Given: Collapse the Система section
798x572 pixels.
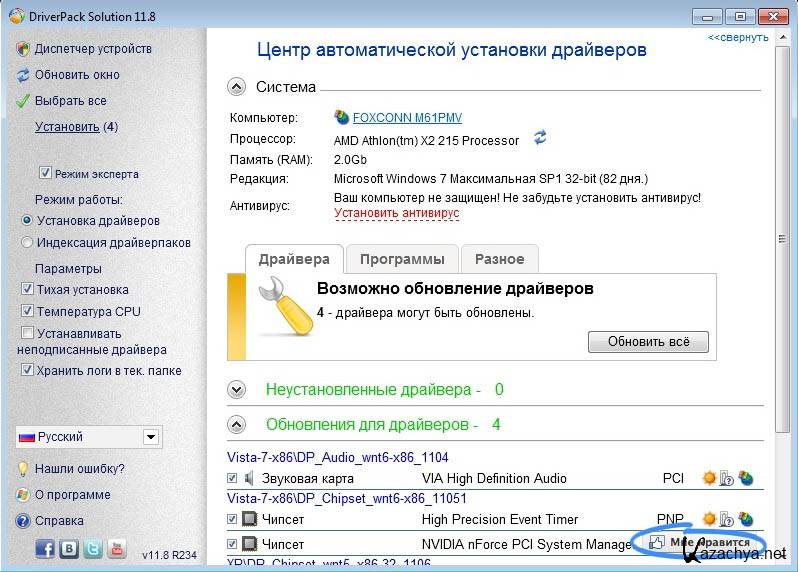Looking at the screenshot, I should [237, 87].
